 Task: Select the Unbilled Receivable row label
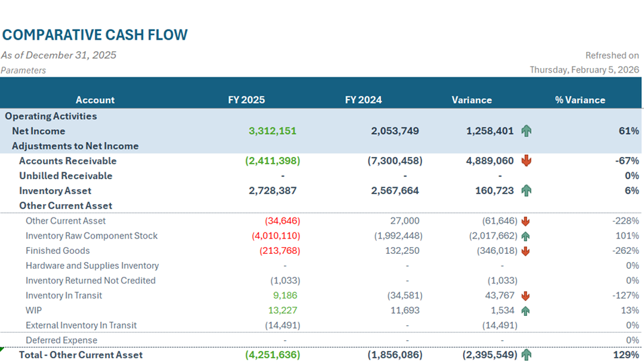(65, 176)
